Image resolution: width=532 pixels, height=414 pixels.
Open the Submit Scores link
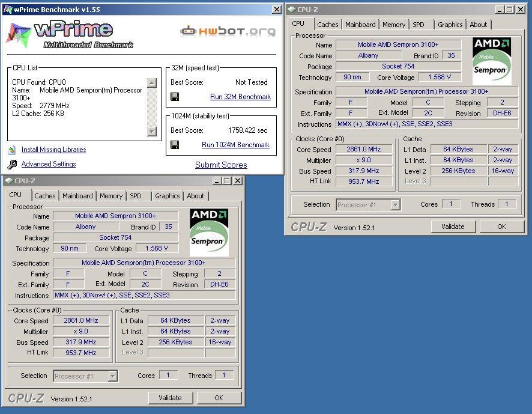[x=221, y=165]
